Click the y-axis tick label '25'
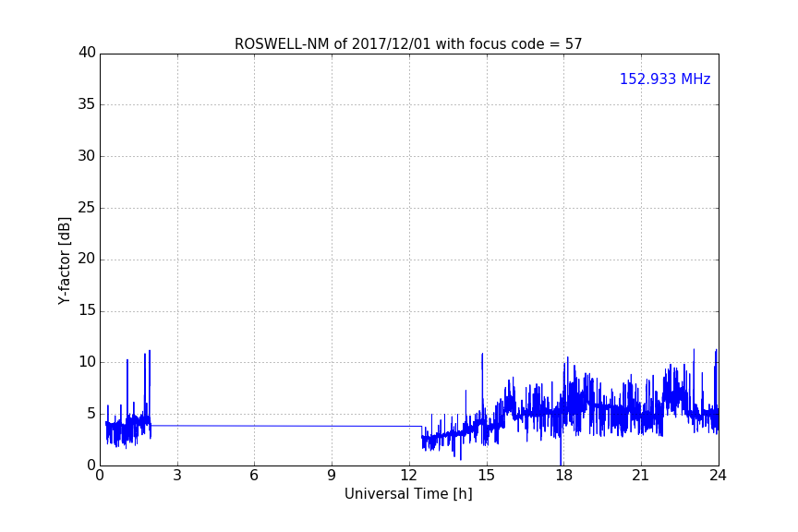The image size is (798, 532). [x=87, y=207]
